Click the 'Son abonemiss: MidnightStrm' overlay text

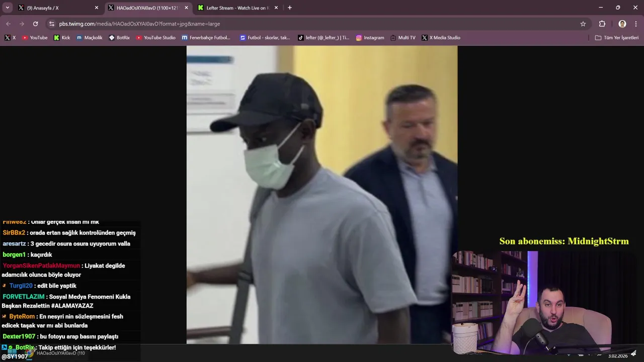click(x=564, y=241)
